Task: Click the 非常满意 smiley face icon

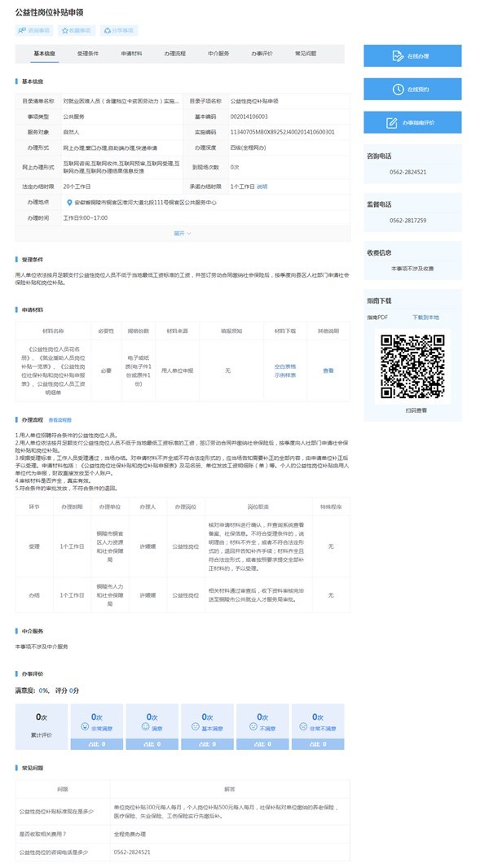Action: 97,726
